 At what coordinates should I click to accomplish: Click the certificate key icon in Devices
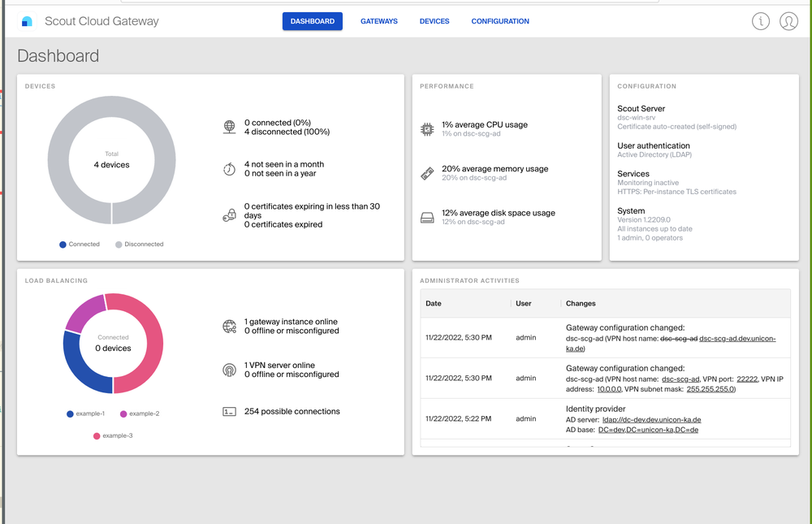coord(230,215)
